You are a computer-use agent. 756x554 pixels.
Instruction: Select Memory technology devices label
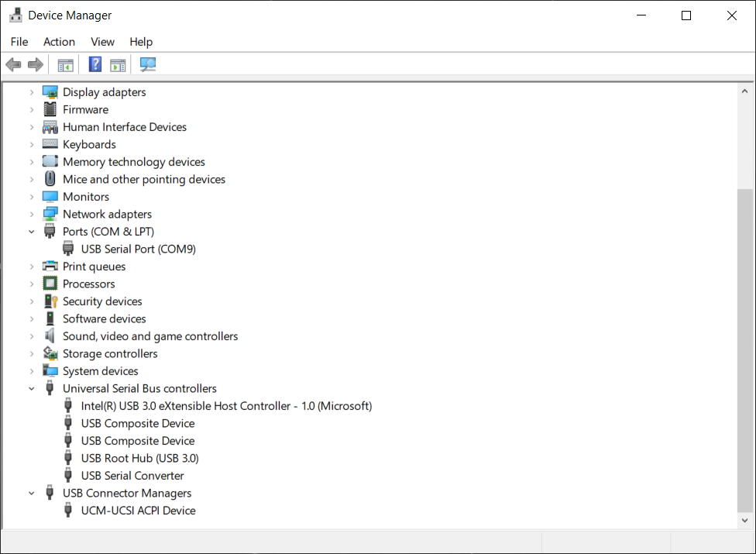tap(134, 161)
